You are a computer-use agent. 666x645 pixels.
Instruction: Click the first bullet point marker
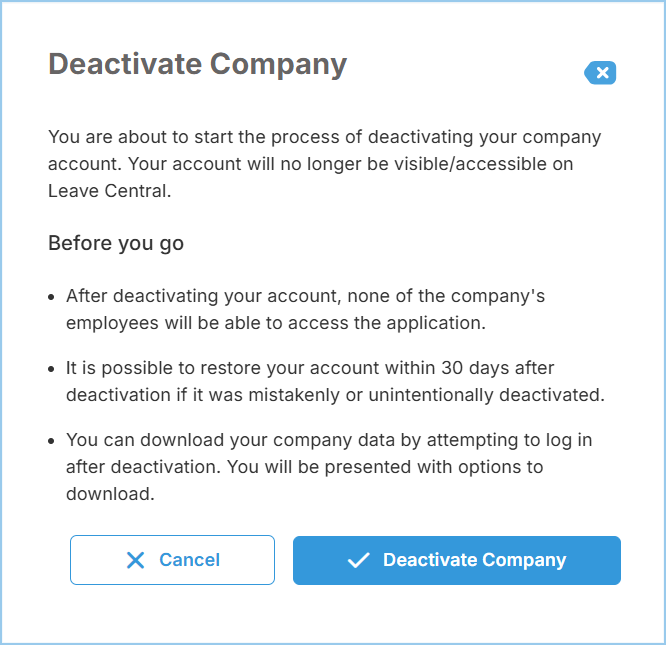coord(52,297)
